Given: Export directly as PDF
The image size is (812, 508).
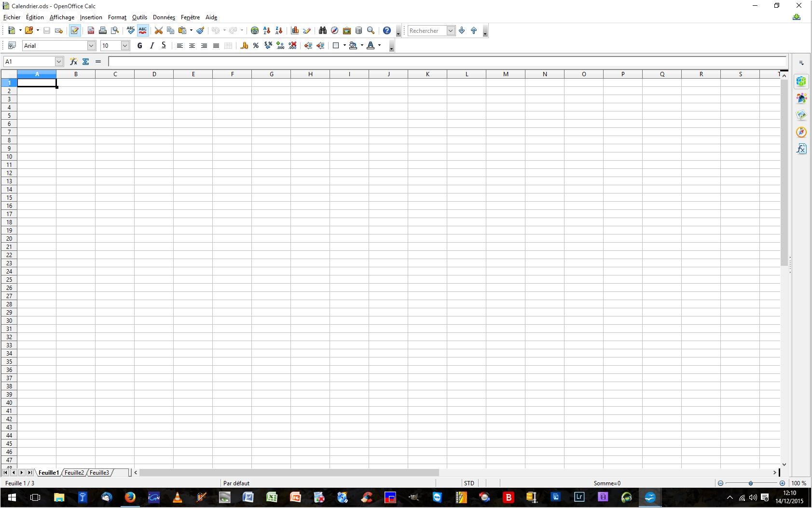Looking at the screenshot, I should tap(91, 30).
